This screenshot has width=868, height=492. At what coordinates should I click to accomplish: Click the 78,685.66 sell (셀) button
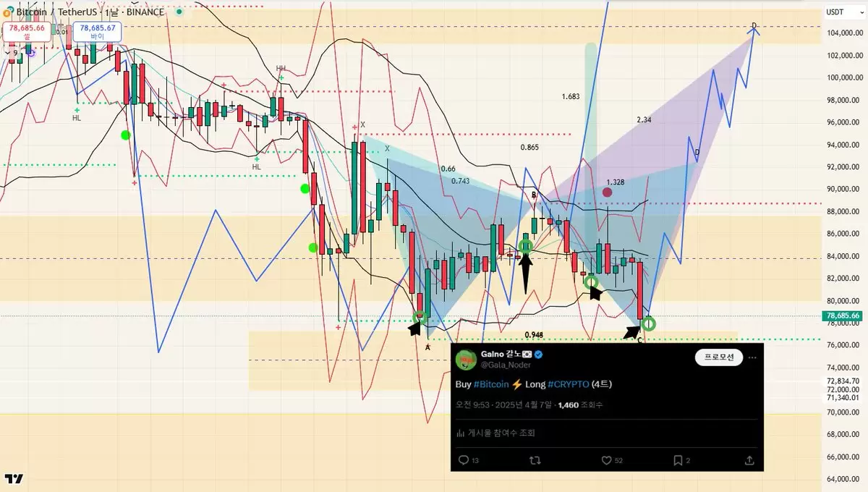point(25,31)
